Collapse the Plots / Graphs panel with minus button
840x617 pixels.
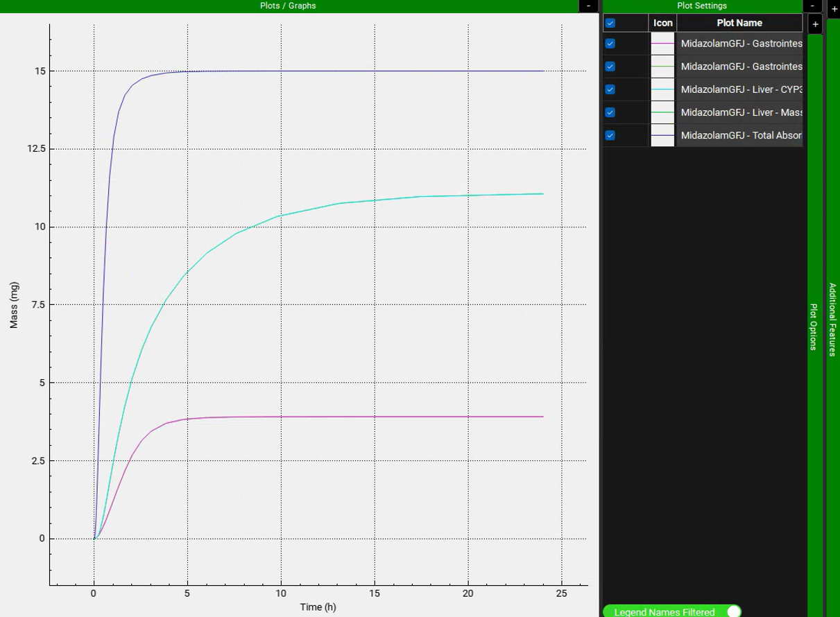[588, 6]
